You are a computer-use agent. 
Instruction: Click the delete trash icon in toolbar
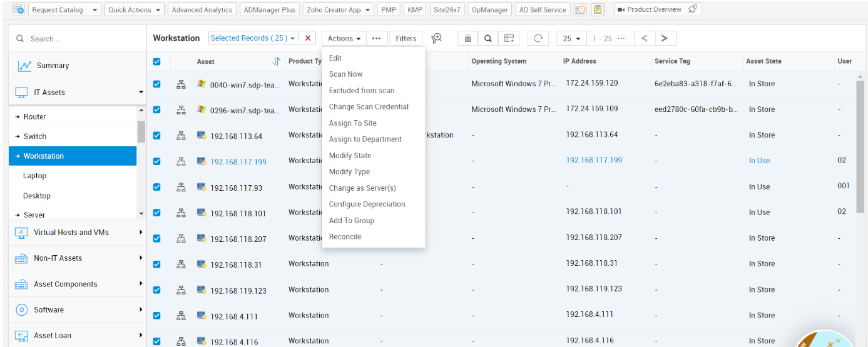tap(467, 39)
